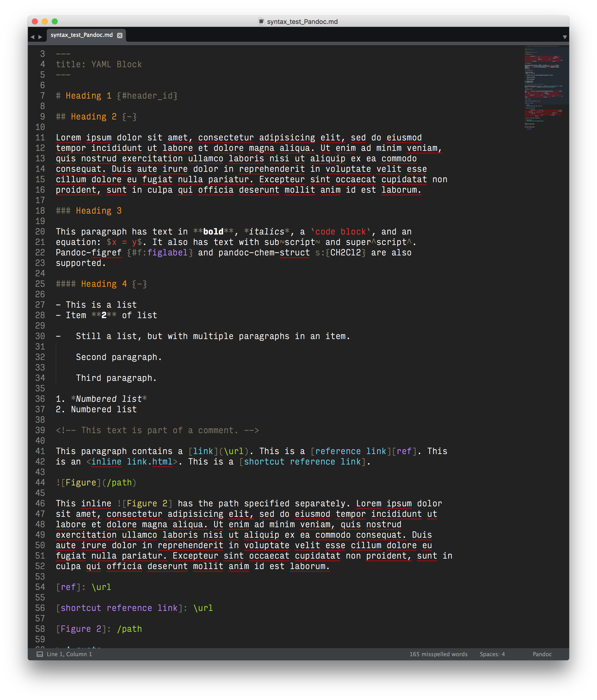Select the syntax_test_Pandoc.md tab
Viewport: 597px width, 700px height.
pyautogui.click(x=81, y=35)
